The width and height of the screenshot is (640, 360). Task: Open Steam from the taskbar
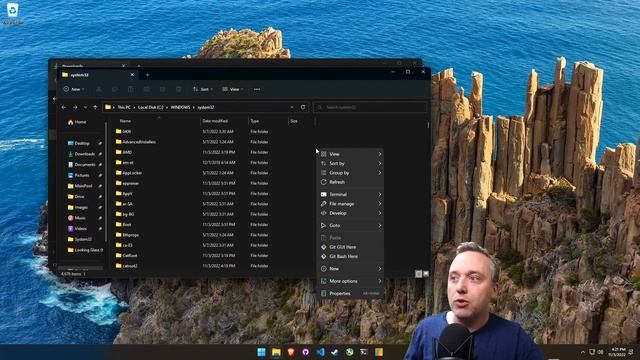[x=335, y=352]
